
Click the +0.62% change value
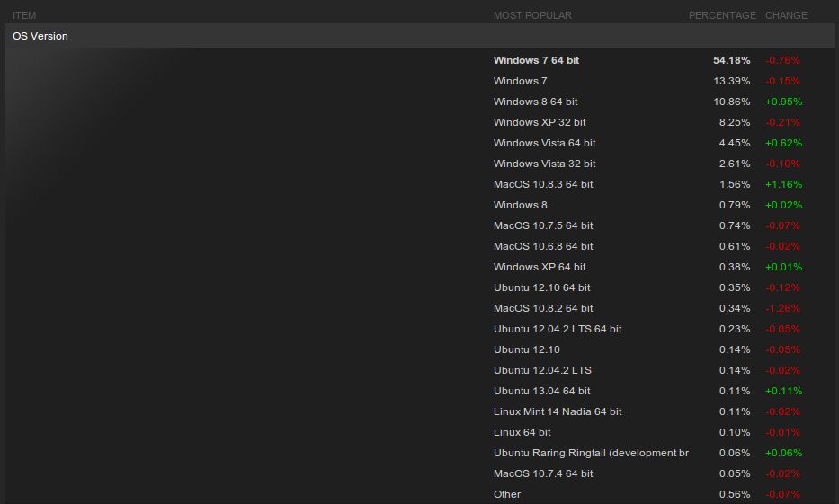point(784,143)
